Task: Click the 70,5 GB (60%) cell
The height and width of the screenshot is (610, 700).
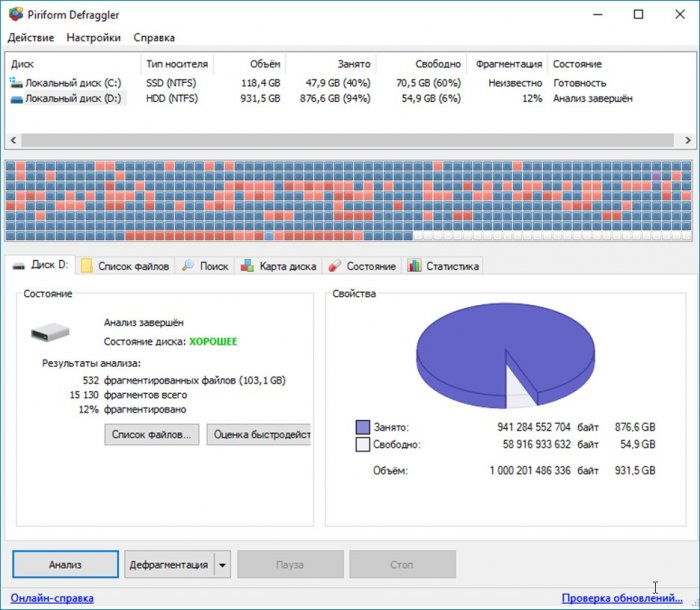Action: click(x=428, y=83)
